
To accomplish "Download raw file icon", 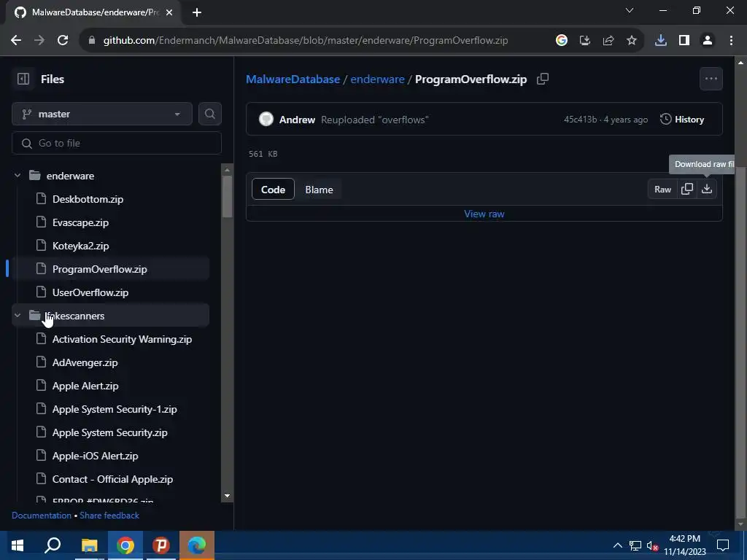I will click(706, 189).
